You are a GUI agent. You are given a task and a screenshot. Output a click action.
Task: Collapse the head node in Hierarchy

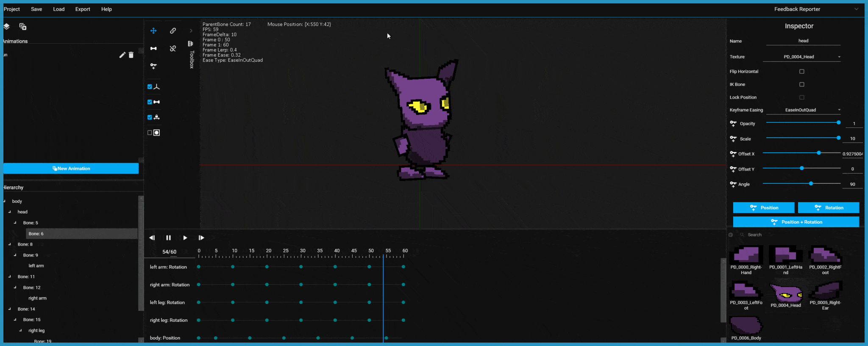(10, 212)
